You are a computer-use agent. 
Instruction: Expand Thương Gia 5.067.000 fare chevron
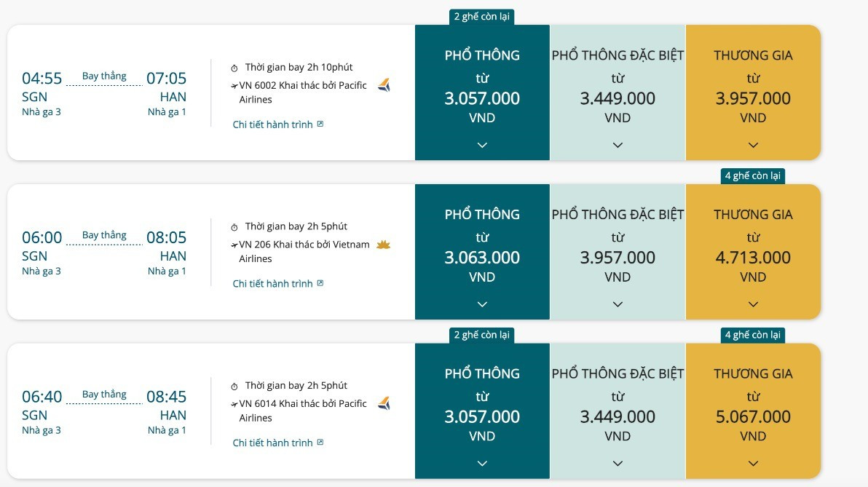(753, 464)
